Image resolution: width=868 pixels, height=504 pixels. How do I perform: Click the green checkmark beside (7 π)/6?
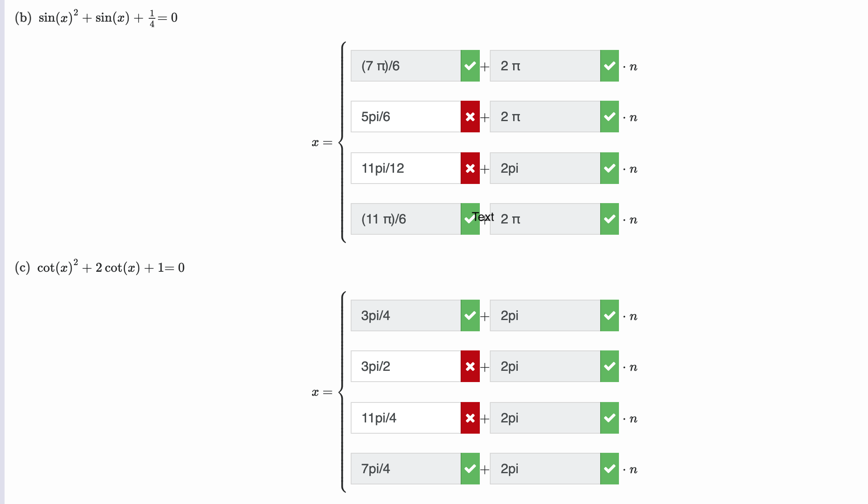pyautogui.click(x=470, y=65)
